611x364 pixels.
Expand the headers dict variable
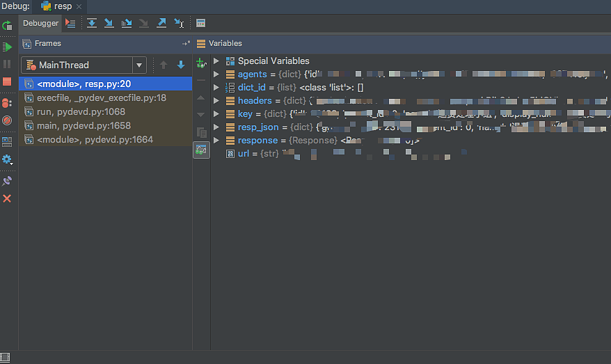pyautogui.click(x=216, y=101)
